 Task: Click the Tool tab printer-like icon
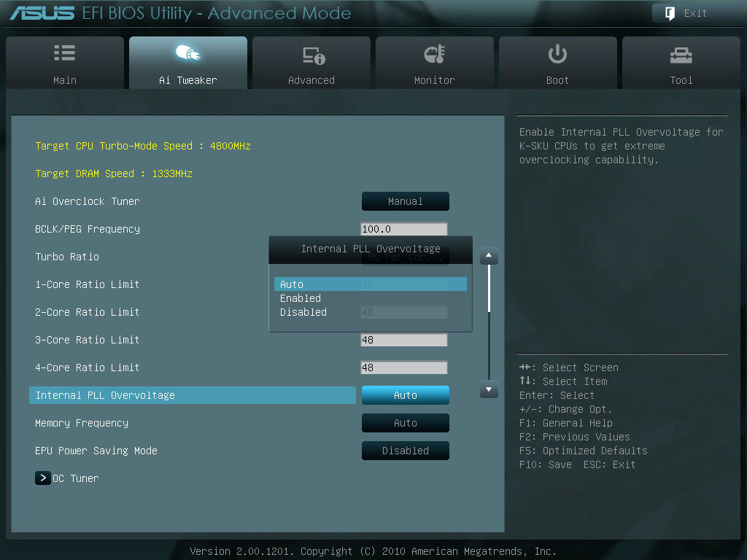click(x=681, y=55)
